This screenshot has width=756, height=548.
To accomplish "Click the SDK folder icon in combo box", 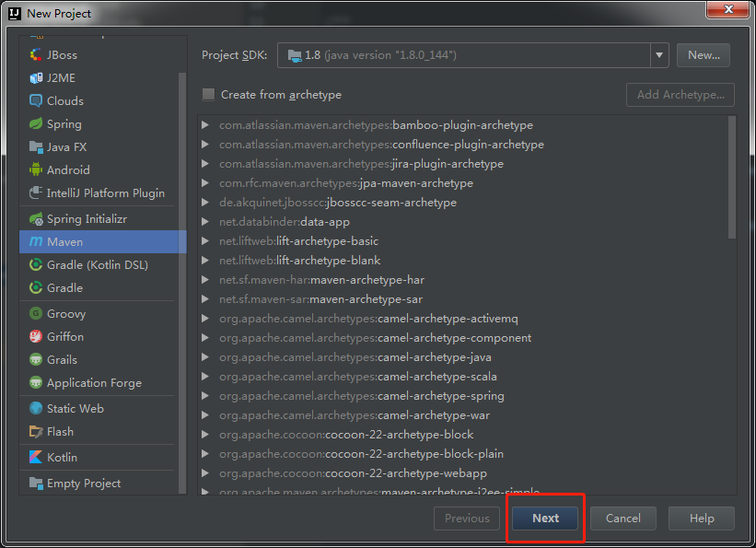I will pyautogui.click(x=295, y=55).
